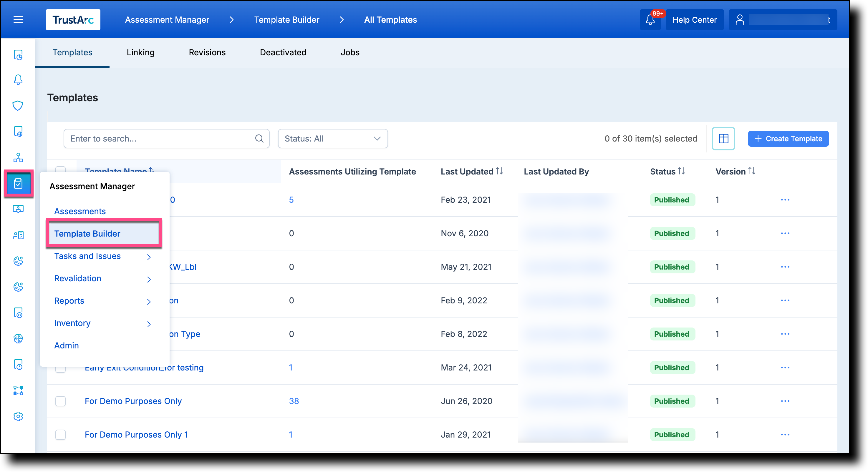868x472 pixels.
Task: Switch to the Jobs tab
Action: tap(350, 52)
